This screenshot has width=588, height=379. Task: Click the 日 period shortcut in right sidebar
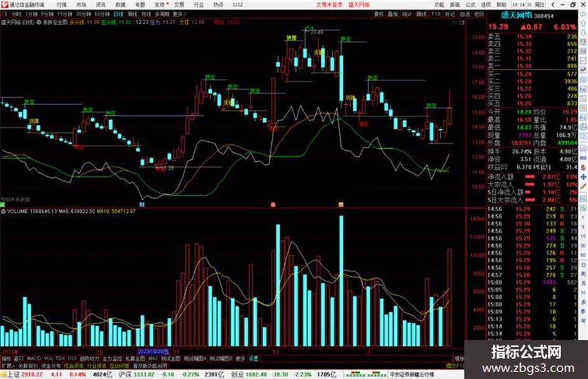583,265
